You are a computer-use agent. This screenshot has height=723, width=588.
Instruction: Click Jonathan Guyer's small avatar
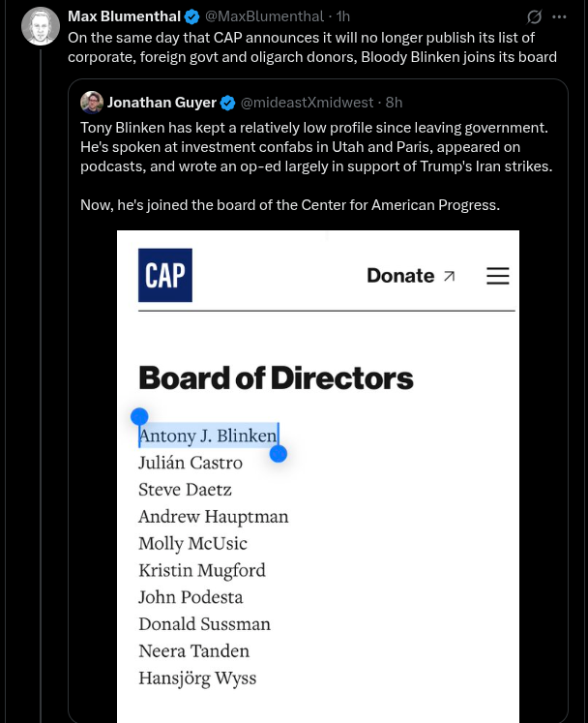click(92, 103)
